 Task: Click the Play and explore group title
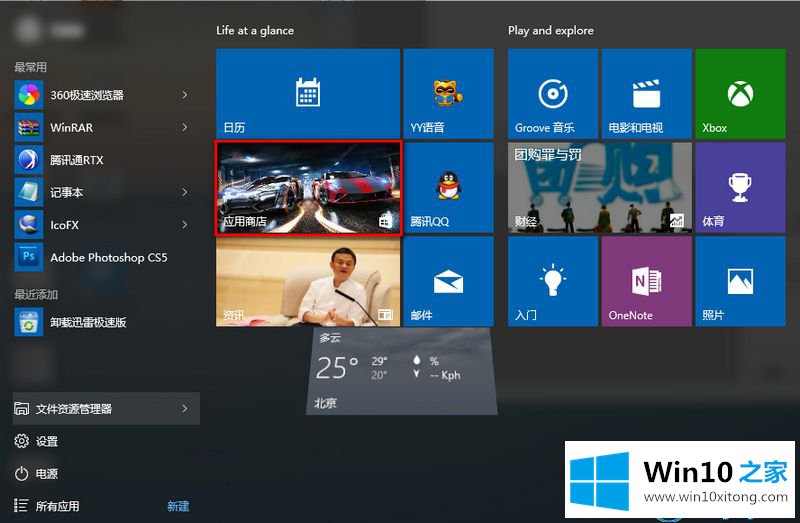tap(551, 31)
